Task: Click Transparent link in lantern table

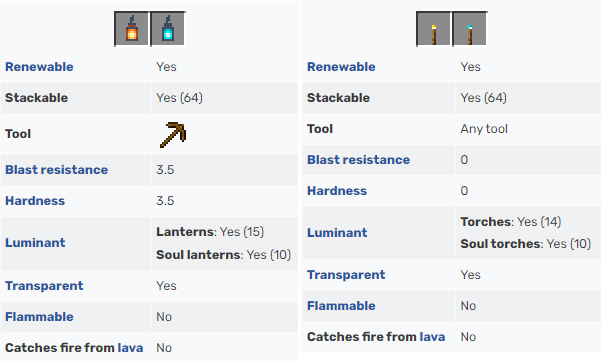Action: tap(44, 286)
